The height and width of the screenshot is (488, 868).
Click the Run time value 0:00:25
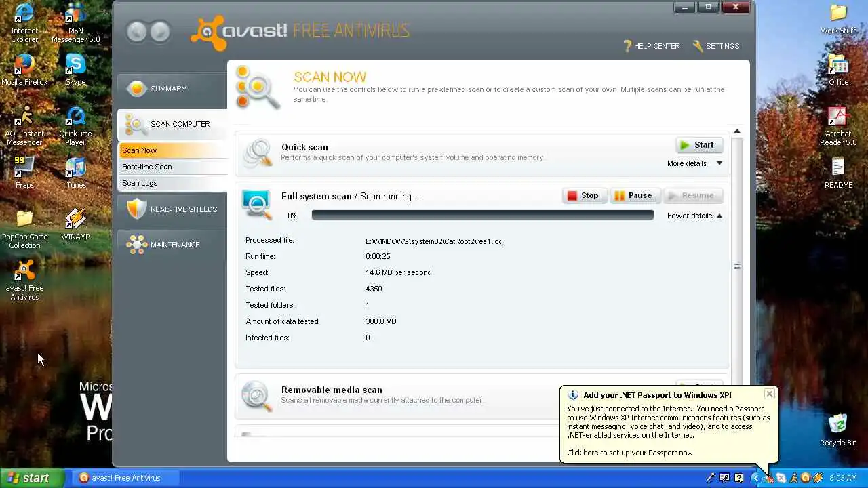pyautogui.click(x=378, y=256)
